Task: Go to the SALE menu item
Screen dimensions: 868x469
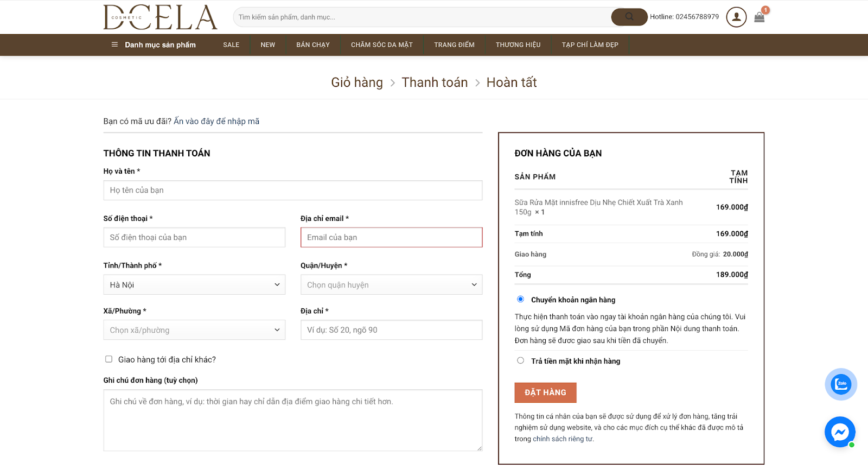Action: pos(231,45)
